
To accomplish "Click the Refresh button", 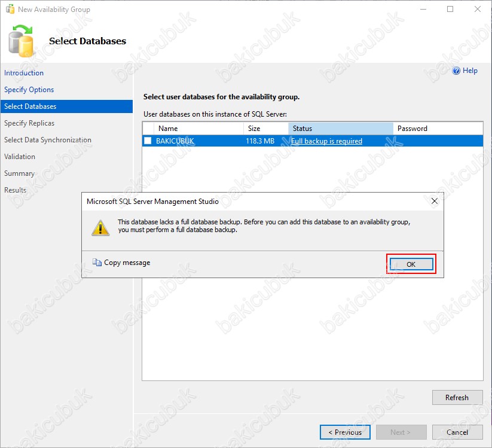I will pyautogui.click(x=457, y=397).
